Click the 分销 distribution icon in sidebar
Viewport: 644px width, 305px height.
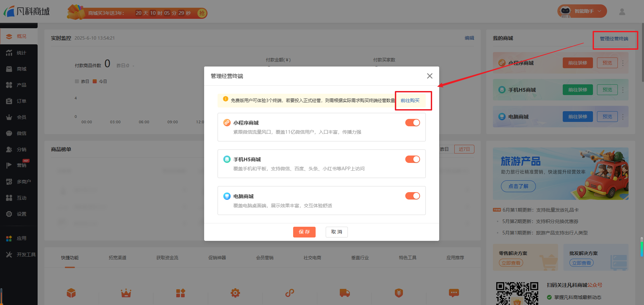[9, 149]
